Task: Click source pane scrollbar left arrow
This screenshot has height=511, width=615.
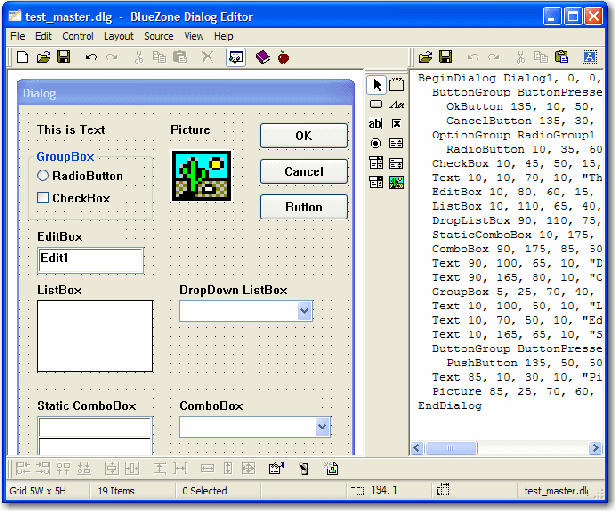Action: pyautogui.click(x=417, y=448)
